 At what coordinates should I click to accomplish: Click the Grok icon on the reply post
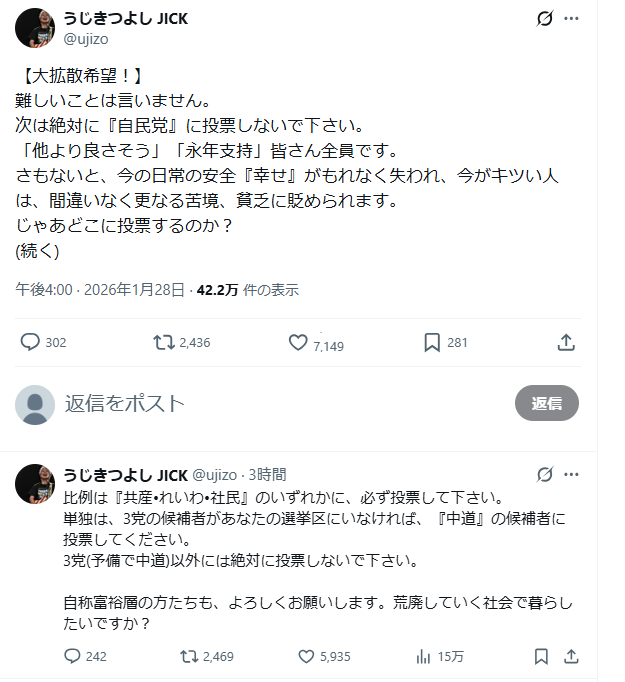545,474
